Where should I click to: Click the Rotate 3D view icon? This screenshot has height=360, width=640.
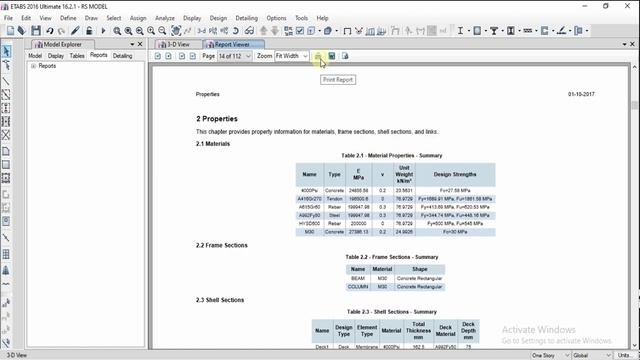pyautogui.click(x=236, y=31)
